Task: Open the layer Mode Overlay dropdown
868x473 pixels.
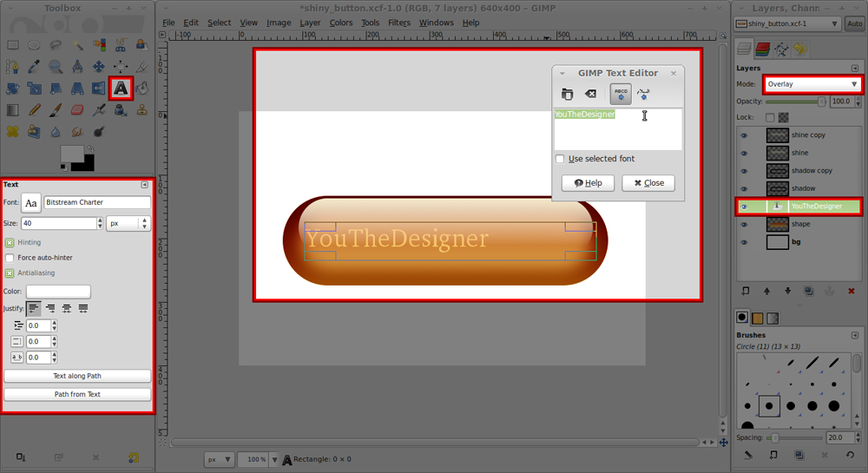Action: pos(812,84)
